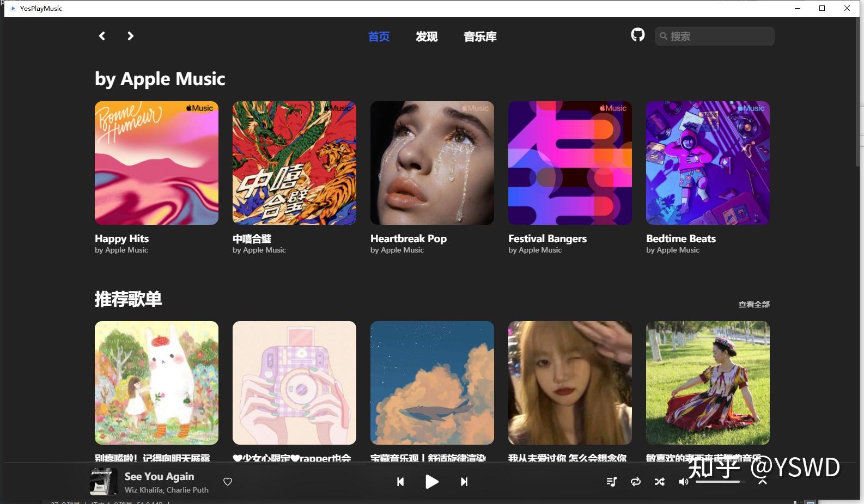Switch to the 音乐库 tab
Screen dimensions: 864x504
point(480,36)
